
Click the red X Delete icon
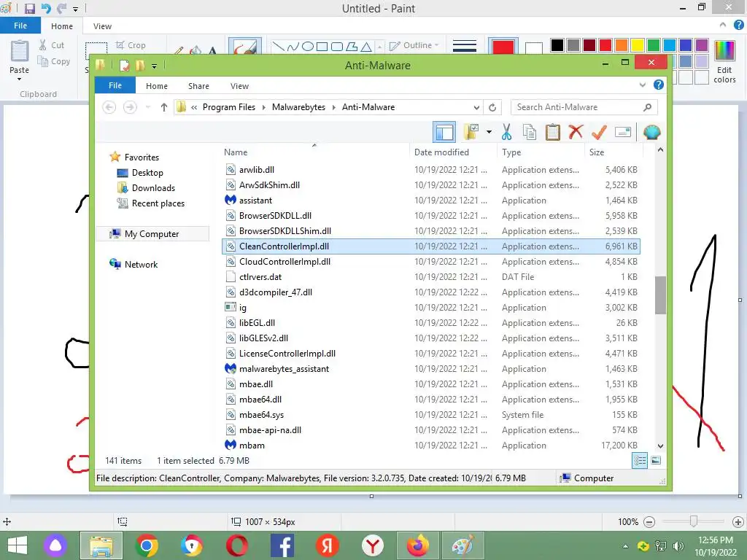(x=576, y=132)
